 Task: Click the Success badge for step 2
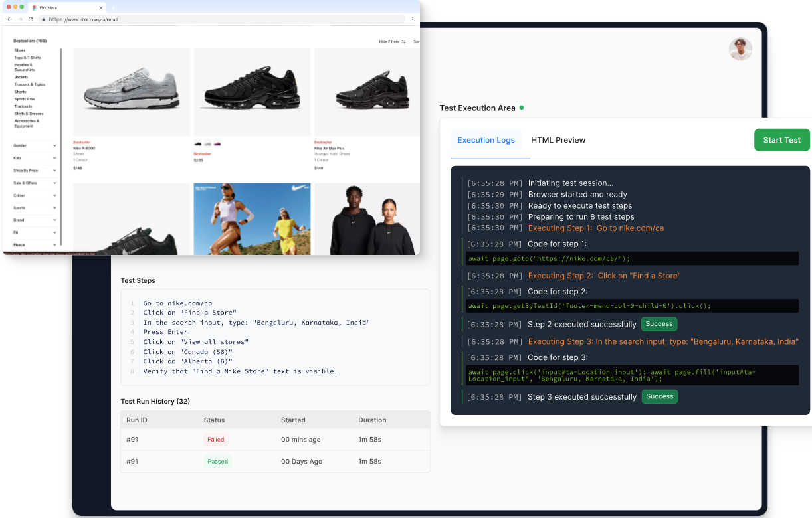click(x=659, y=324)
